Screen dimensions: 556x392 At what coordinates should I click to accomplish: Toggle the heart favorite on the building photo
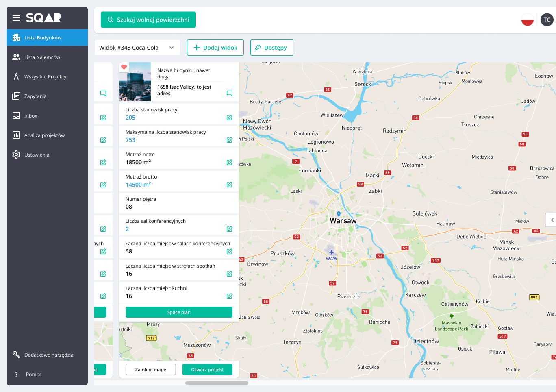coord(124,67)
